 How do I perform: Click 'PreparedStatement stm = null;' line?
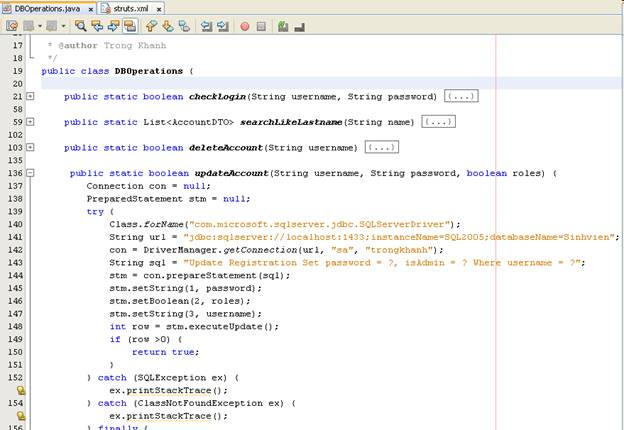[168, 199]
